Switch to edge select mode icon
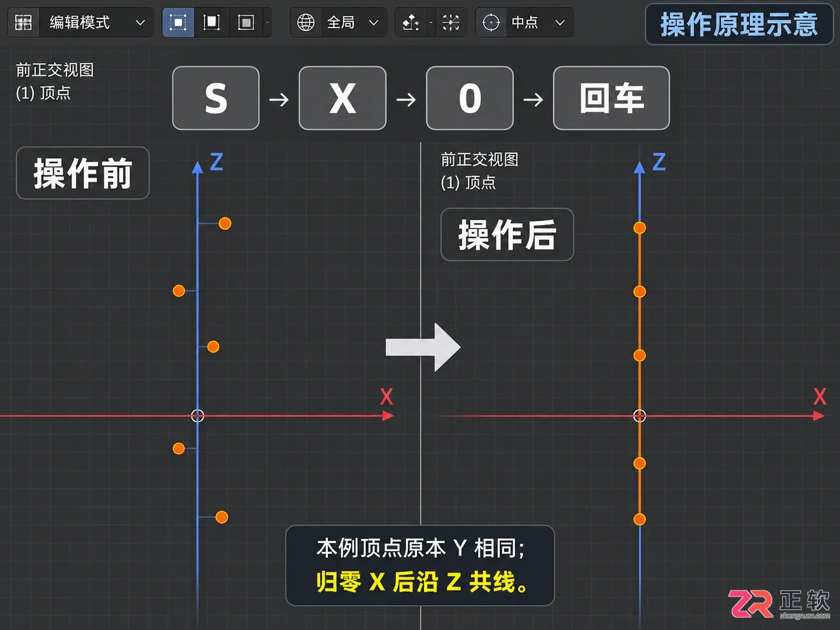 click(x=212, y=23)
